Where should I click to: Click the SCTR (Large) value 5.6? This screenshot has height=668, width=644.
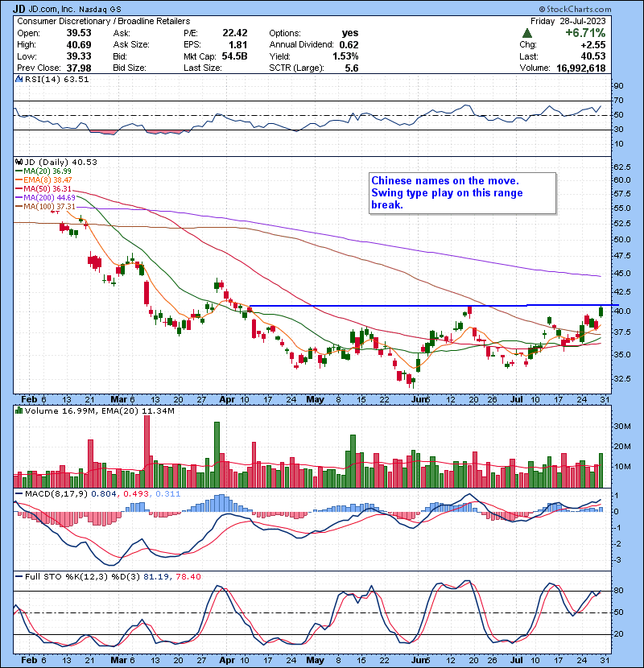[352, 68]
